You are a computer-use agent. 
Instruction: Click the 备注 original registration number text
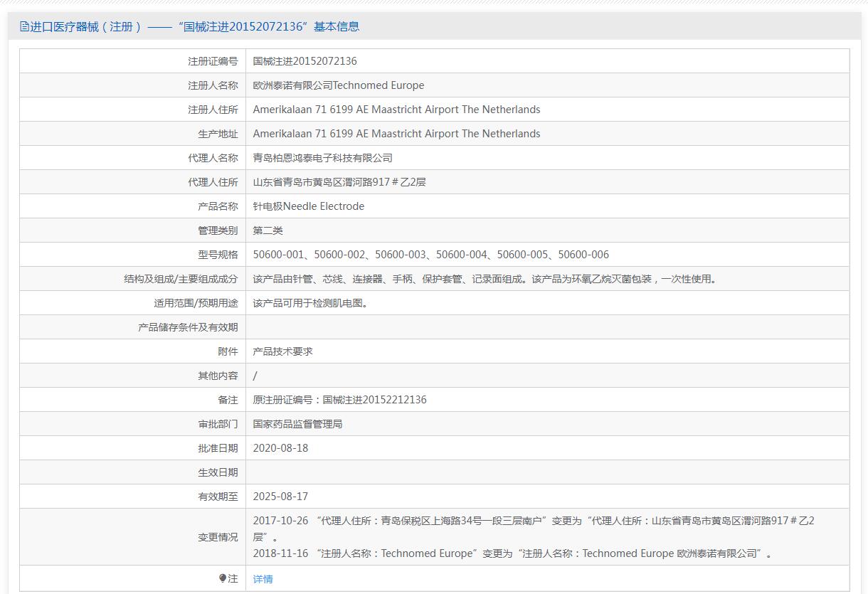pos(339,400)
